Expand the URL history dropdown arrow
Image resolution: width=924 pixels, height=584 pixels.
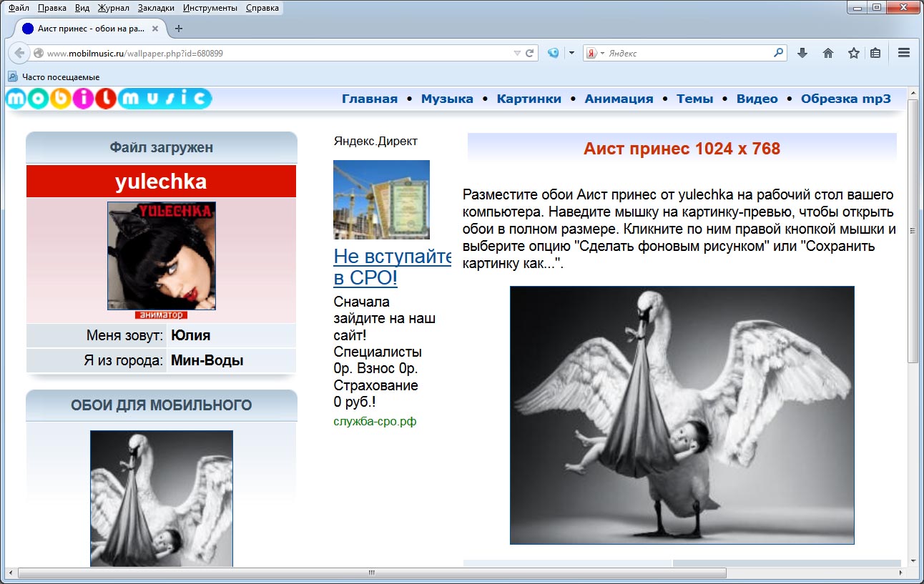[x=517, y=53]
